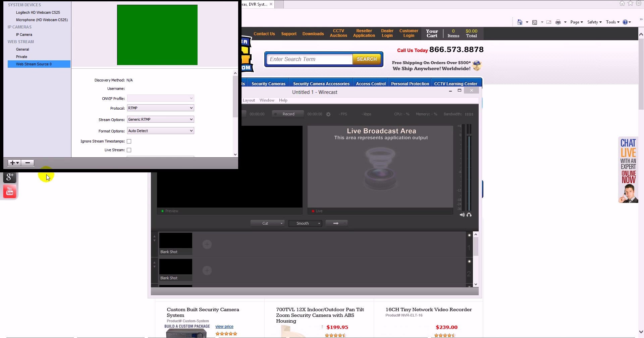Image resolution: width=644 pixels, height=338 pixels.
Task: Open the IE Tools menu dropdown
Action: pyautogui.click(x=613, y=22)
